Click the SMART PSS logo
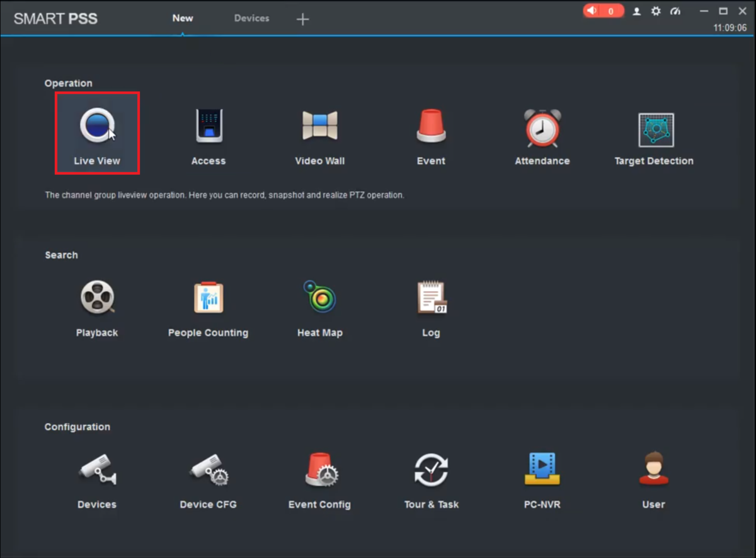This screenshot has width=756, height=558. pos(55,18)
